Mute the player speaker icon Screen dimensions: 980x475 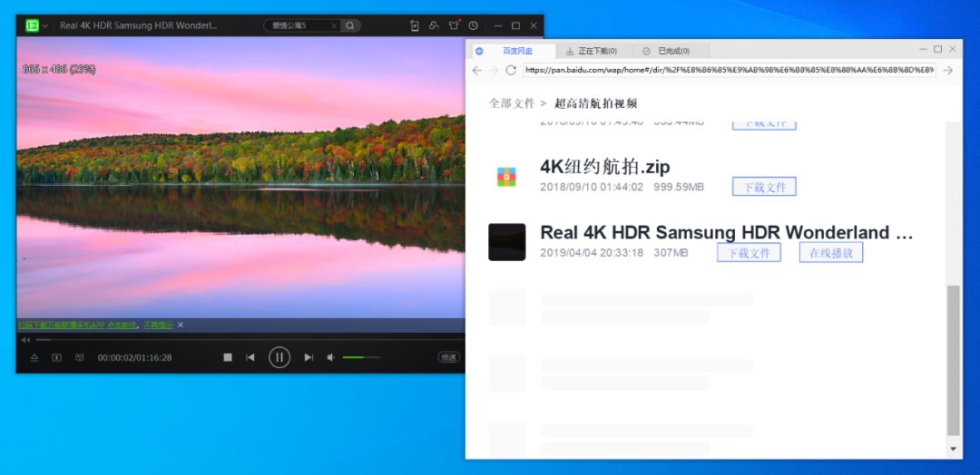[x=330, y=357]
